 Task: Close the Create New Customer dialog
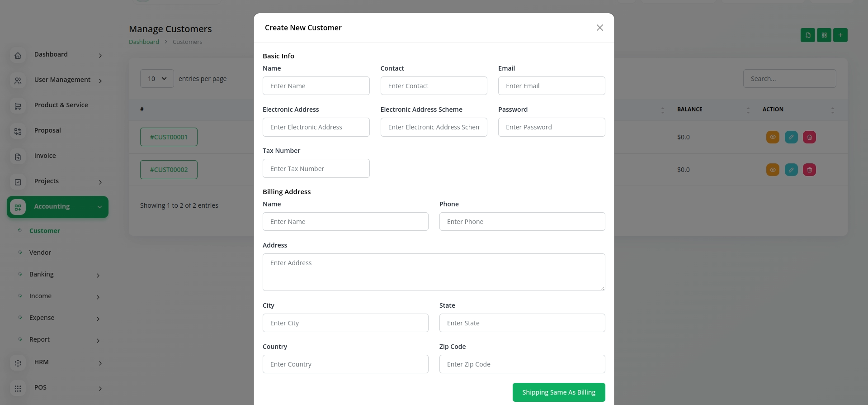(599, 28)
